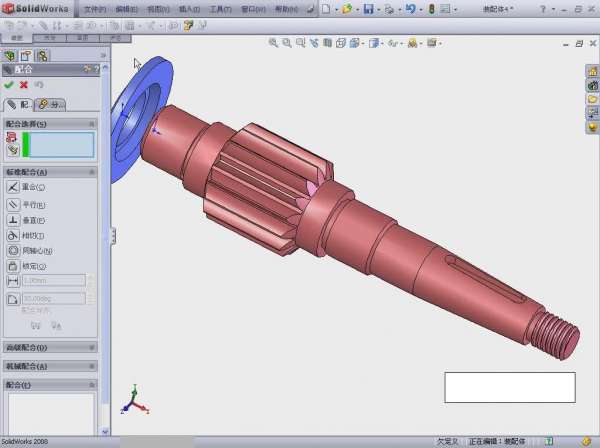Open the Undo dropdown arrow

click(421, 9)
